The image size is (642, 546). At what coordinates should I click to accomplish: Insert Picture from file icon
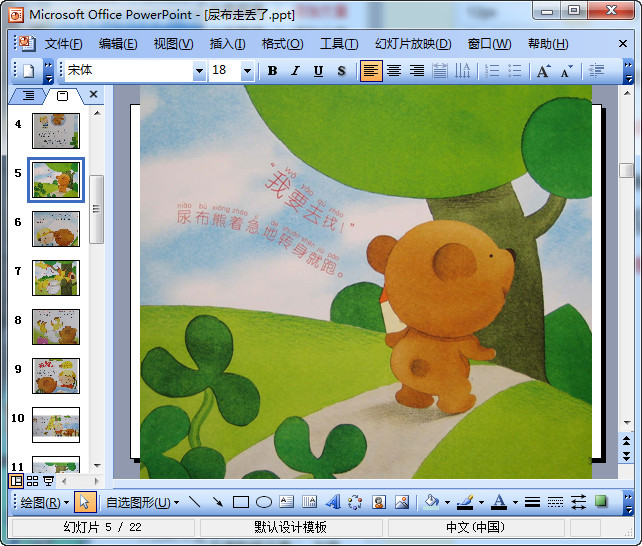[x=402, y=502]
